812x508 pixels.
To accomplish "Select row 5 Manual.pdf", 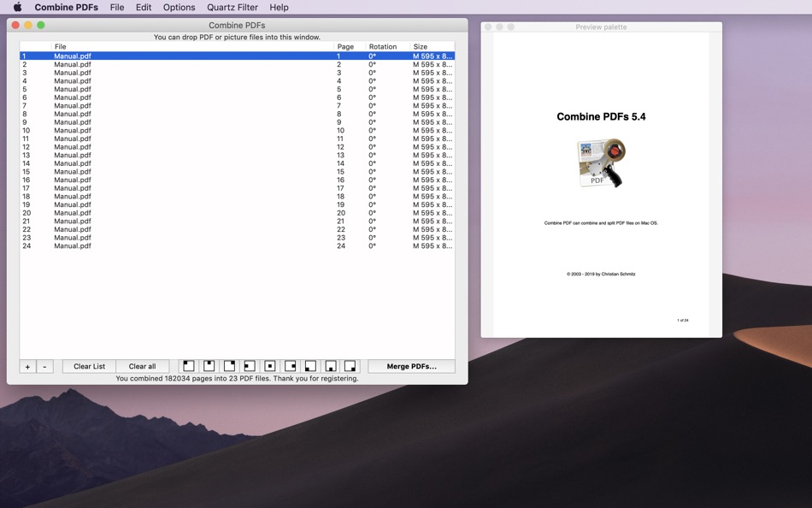I will [x=237, y=89].
